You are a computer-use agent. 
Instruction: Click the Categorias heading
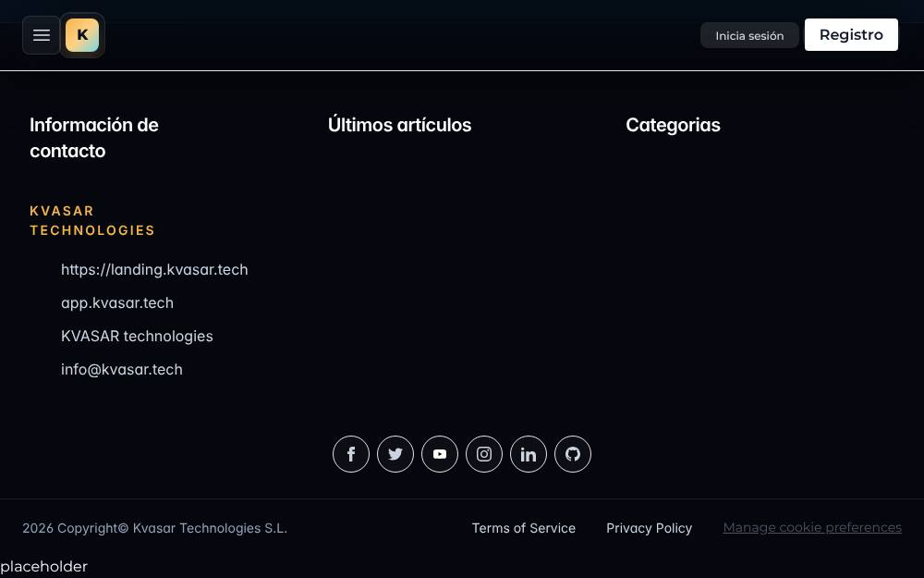673,125
